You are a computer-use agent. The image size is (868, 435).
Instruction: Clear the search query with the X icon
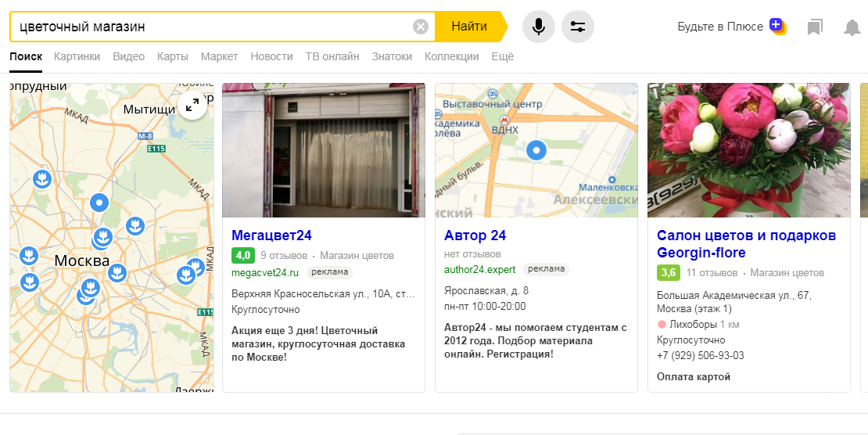(421, 27)
